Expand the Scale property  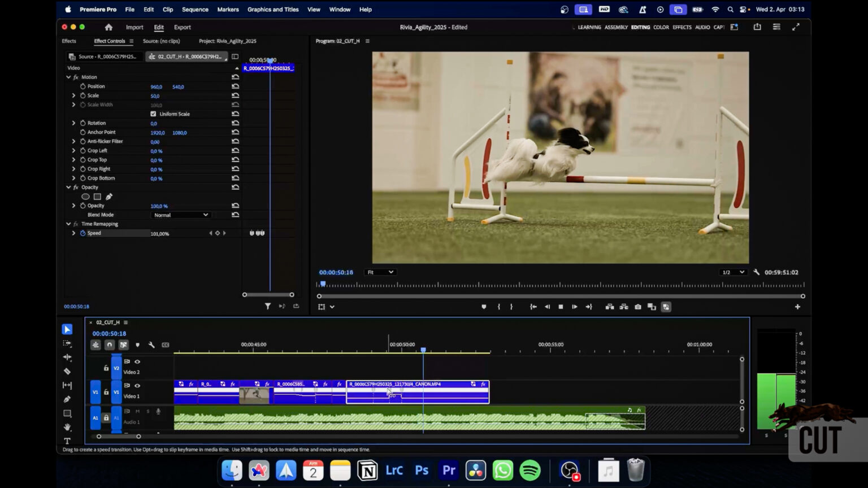click(73, 95)
